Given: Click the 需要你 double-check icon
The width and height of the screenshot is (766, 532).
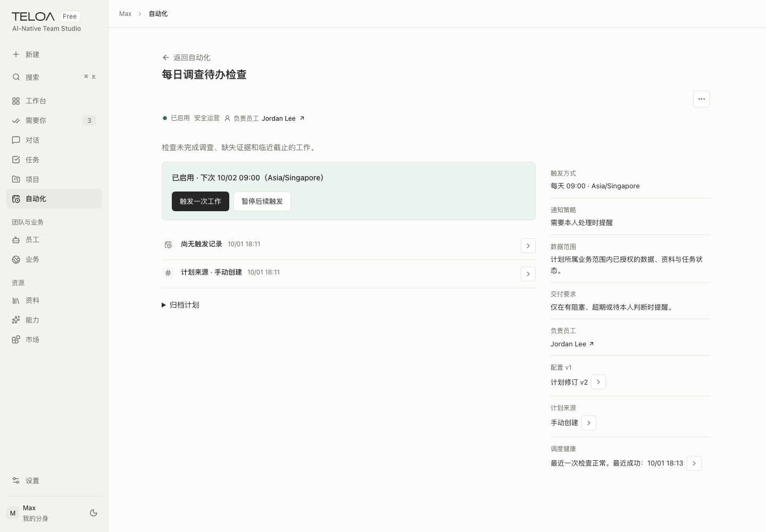Looking at the screenshot, I should (16, 121).
